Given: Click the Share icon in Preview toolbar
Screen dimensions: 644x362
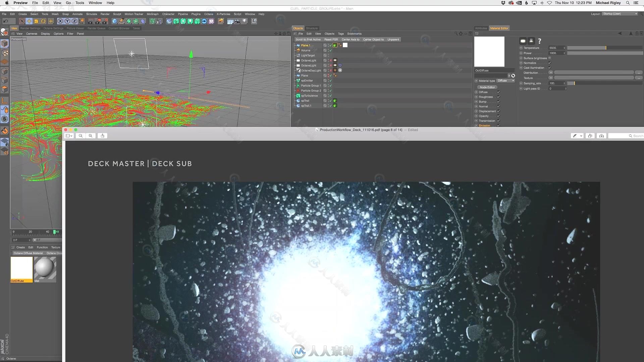Looking at the screenshot, I should (x=102, y=136).
